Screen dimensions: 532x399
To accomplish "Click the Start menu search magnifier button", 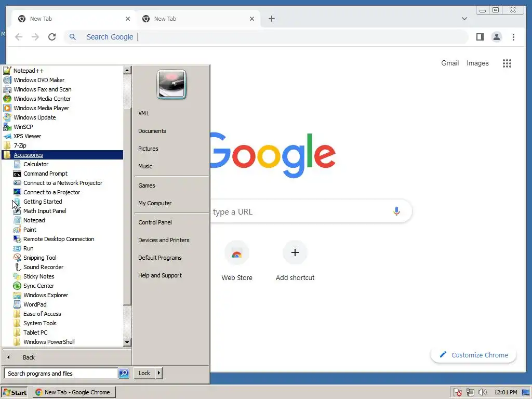I will [124, 373].
